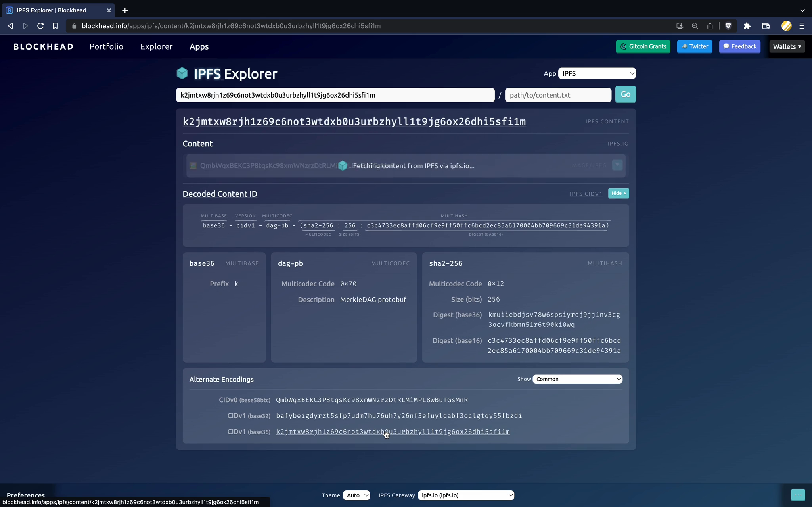Click the lock icon in address bar

point(74,26)
